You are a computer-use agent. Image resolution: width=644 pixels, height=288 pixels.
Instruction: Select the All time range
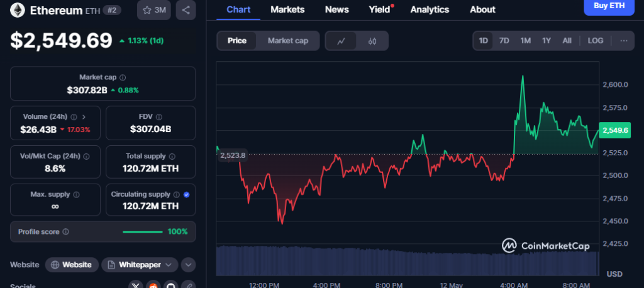click(567, 41)
